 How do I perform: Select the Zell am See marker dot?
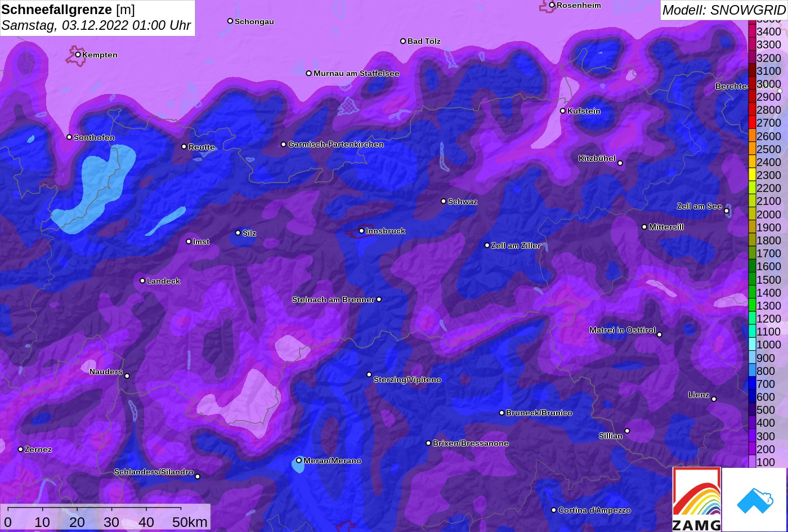tap(727, 211)
